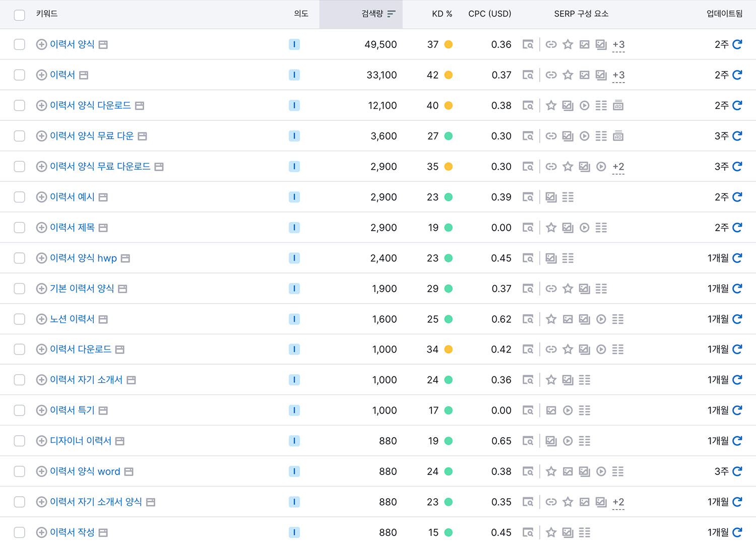Sort by 업데이트됨 column header
Viewport: 756px width, 547px height.
click(x=724, y=14)
